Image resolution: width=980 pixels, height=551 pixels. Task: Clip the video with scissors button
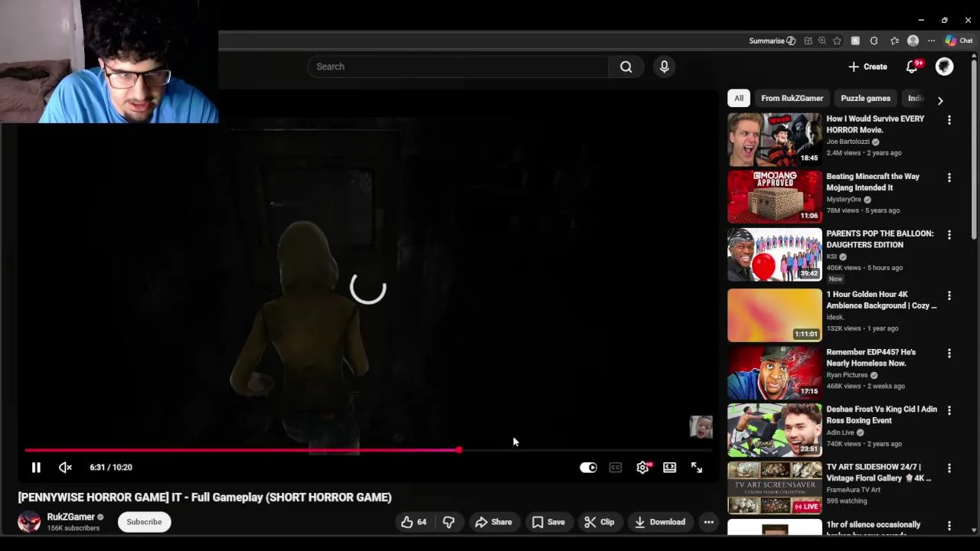point(599,522)
